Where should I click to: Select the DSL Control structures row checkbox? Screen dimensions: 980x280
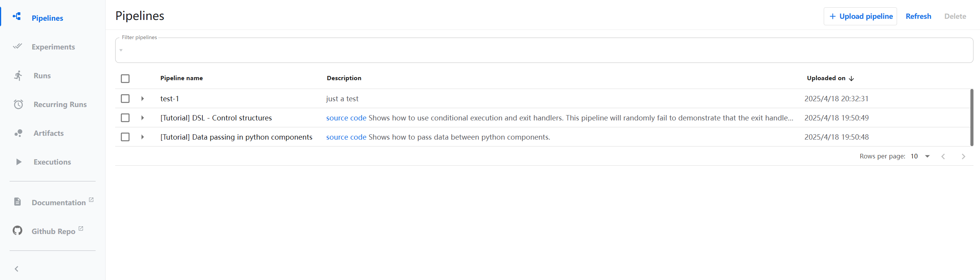(125, 118)
